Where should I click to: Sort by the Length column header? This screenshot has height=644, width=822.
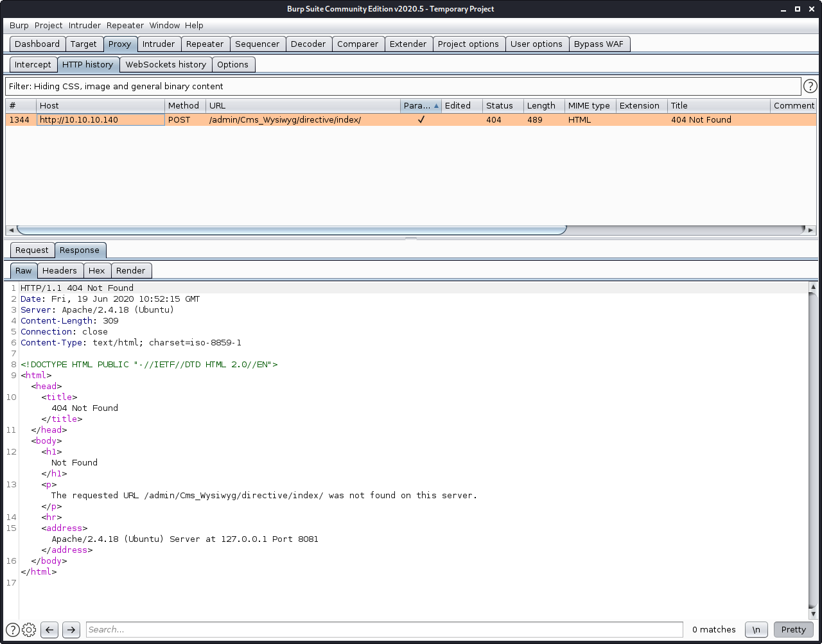pos(544,106)
